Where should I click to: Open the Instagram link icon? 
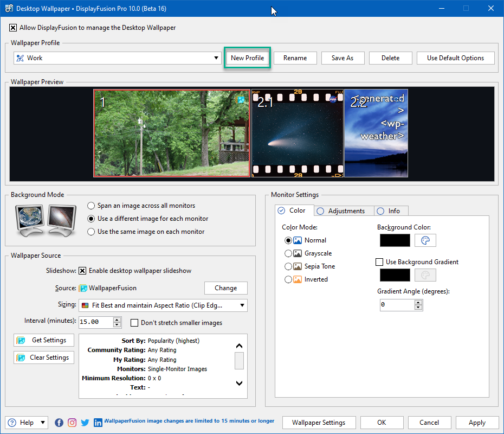tap(72, 423)
